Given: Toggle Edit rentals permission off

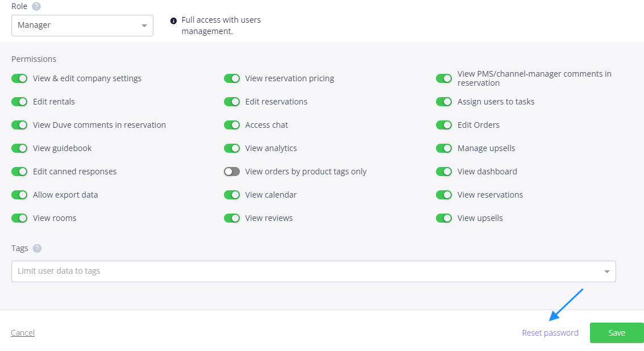Looking at the screenshot, I should click(x=19, y=102).
